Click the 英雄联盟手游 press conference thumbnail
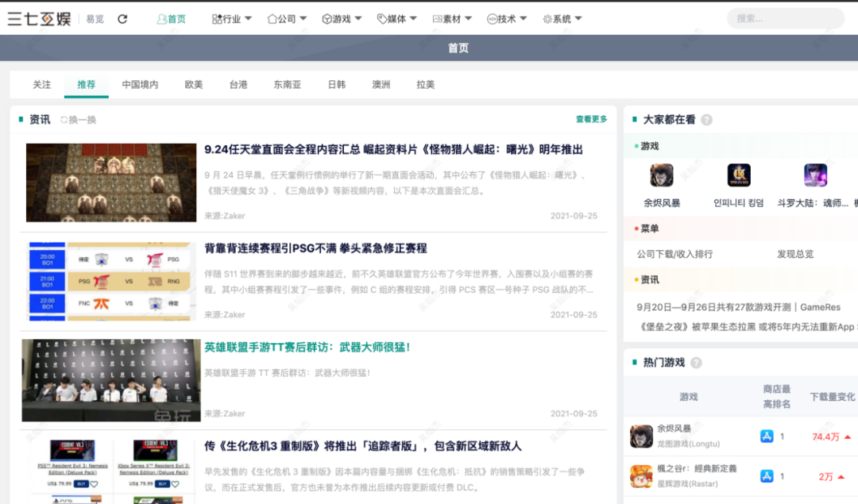 pyautogui.click(x=111, y=380)
